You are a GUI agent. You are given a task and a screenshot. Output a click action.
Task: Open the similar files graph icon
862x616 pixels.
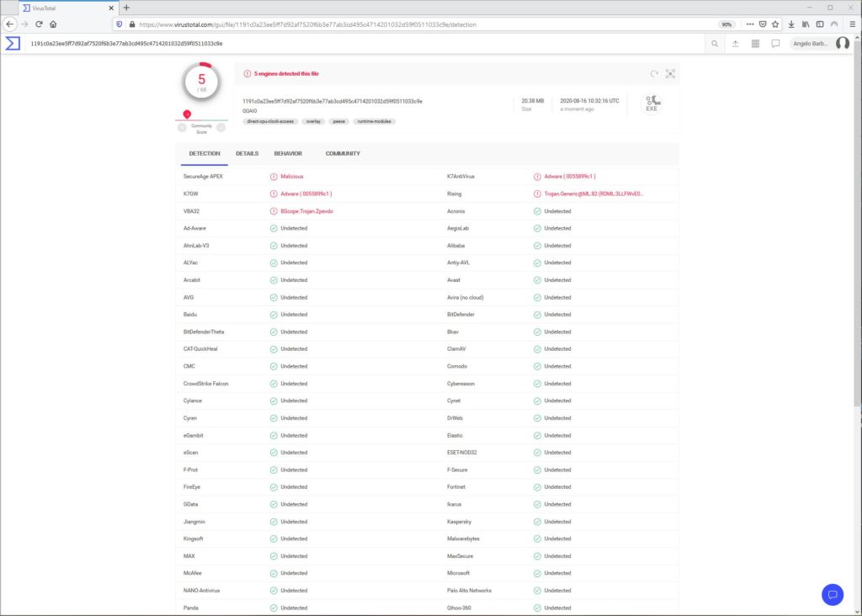pyautogui.click(x=670, y=74)
